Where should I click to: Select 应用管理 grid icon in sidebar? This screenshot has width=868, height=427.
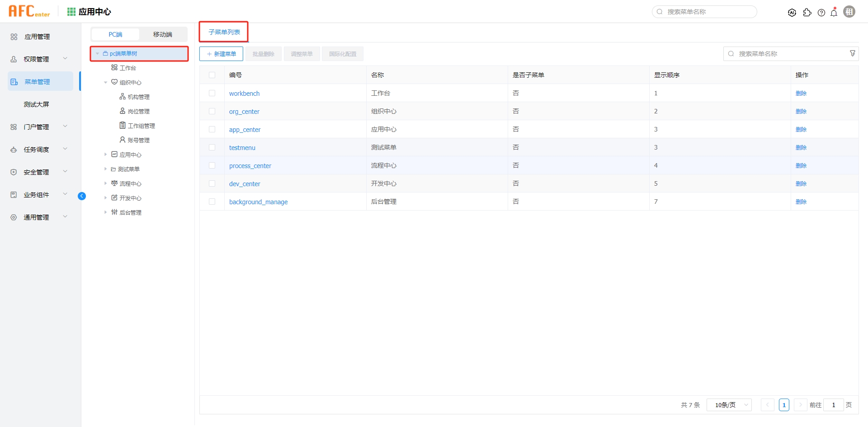pos(13,37)
